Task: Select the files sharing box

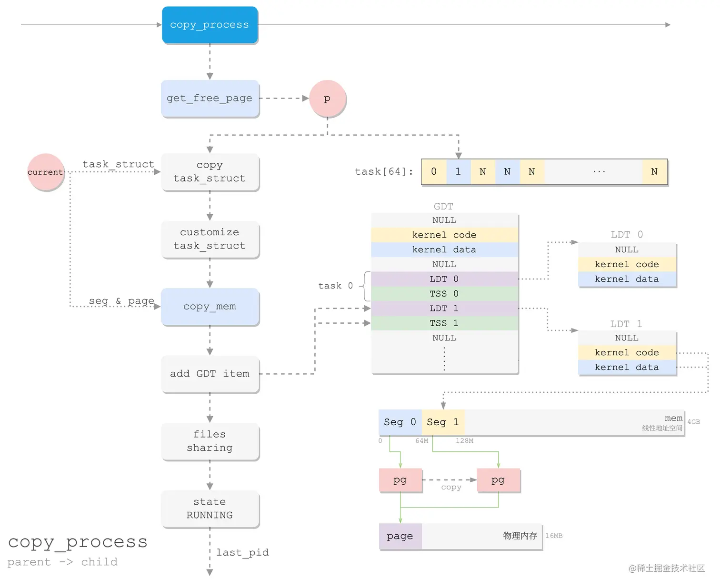Action: click(210, 441)
